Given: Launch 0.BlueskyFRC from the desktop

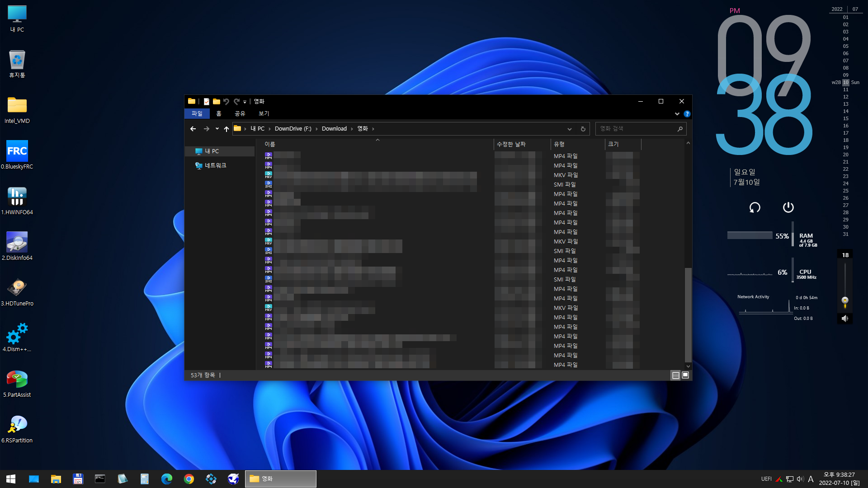Looking at the screenshot, I should 17,155.
